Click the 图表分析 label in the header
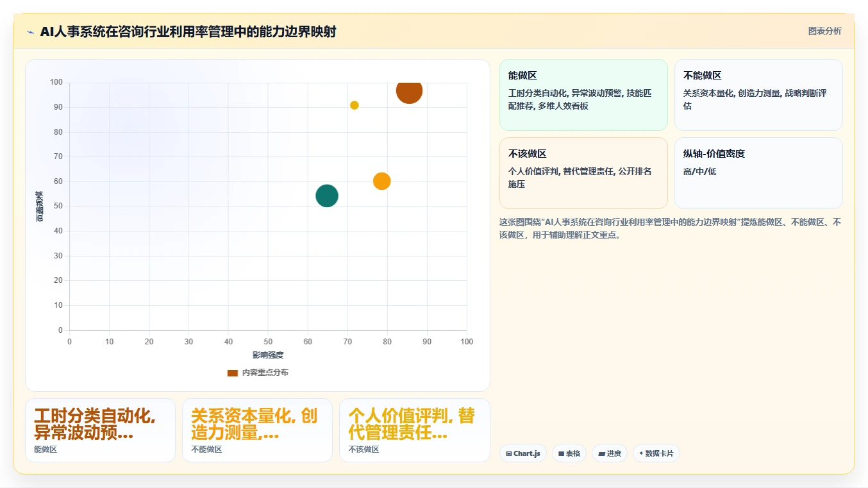This screenshot has width=868, height=488. tap(824, 31)
